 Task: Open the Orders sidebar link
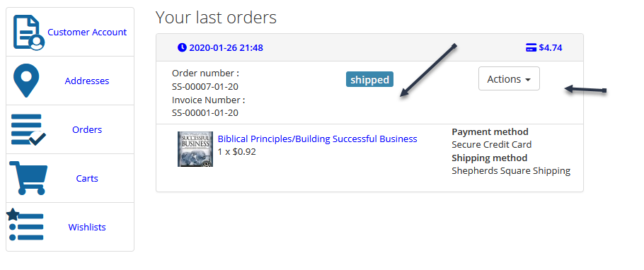coord(87,129)
